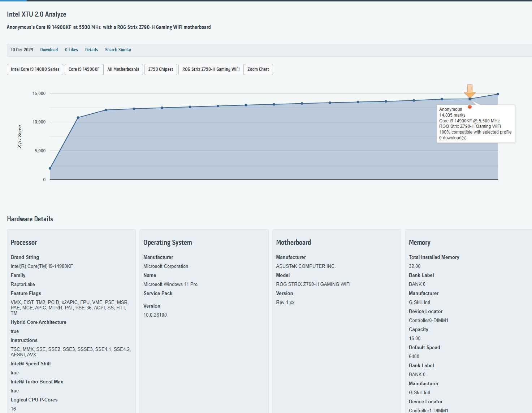Click the Intel XTU 2.0 Analyze heading
The height and width of the screenshot is (413, 532).
(36, 14)
